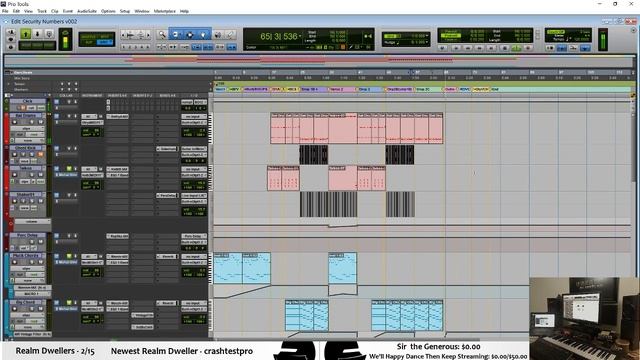Select the Grabber hand tool
This screenshot has width=640, height=360.
[x=203, y=35]
